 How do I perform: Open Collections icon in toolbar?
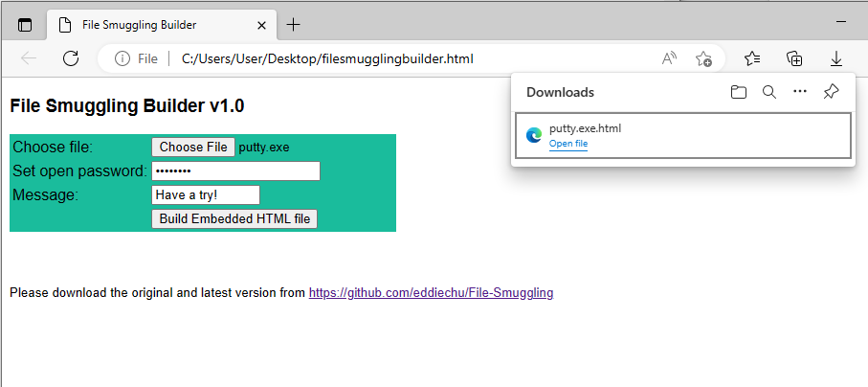[x=794, y=58]
